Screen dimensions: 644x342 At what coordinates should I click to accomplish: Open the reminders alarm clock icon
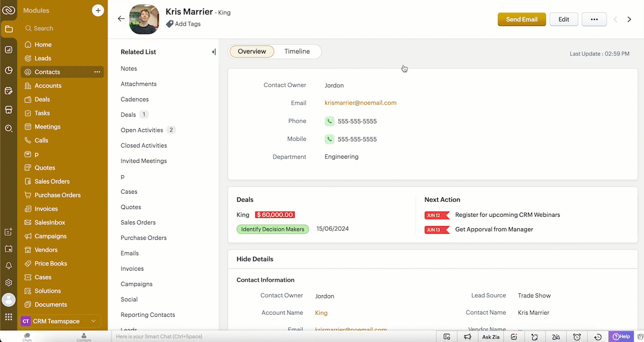coord(577,336)
